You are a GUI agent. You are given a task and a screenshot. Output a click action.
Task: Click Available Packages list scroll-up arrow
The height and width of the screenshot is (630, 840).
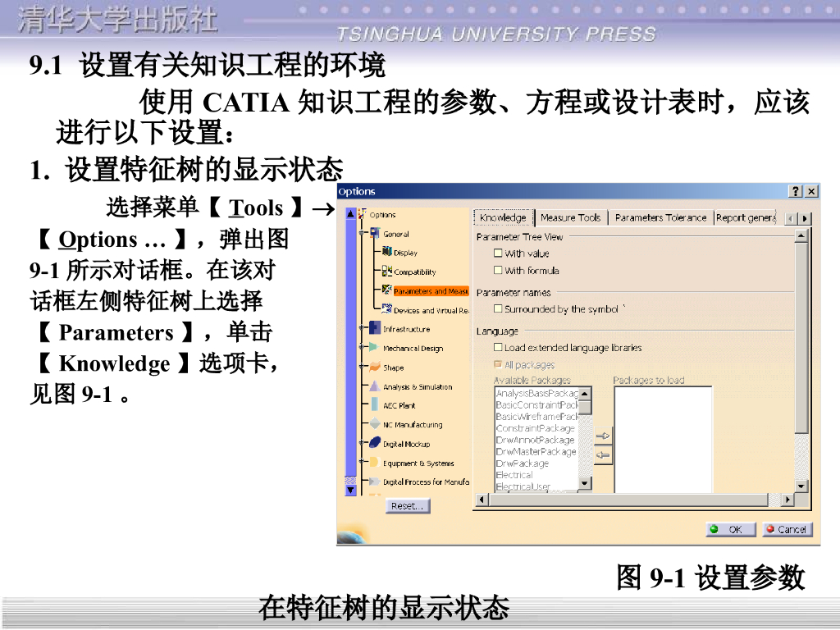[585, 394]
